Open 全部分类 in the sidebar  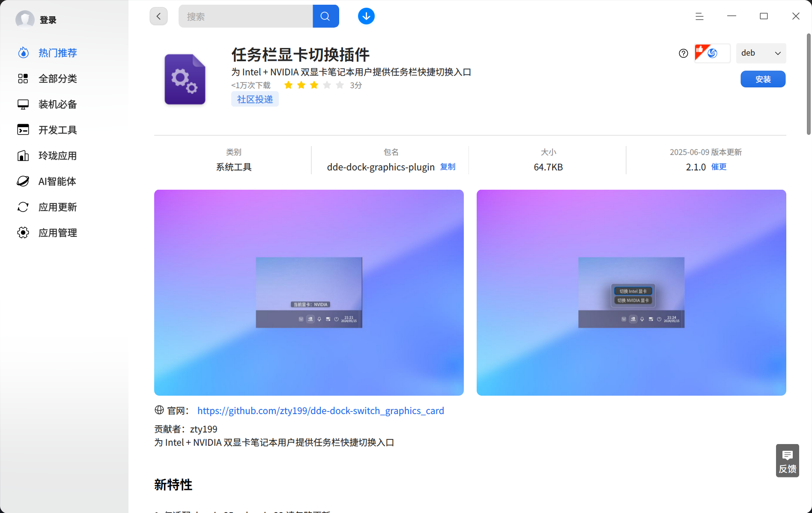pos(58,78)
